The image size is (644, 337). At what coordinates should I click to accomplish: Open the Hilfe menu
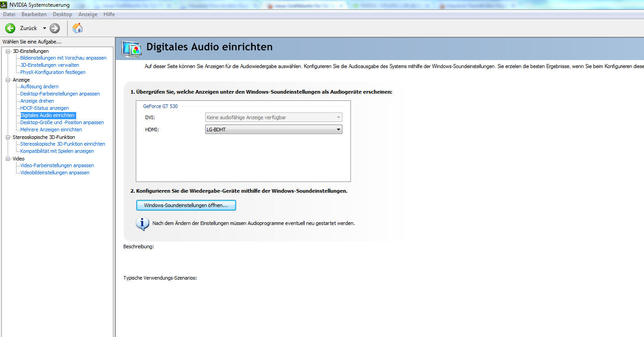109,14
